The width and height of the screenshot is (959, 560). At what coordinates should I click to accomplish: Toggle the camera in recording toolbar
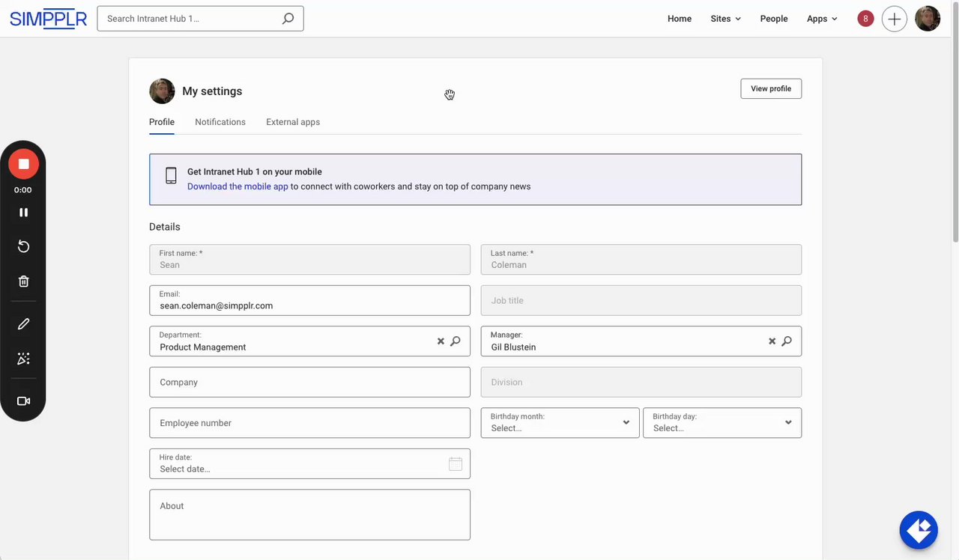(23, 401)
